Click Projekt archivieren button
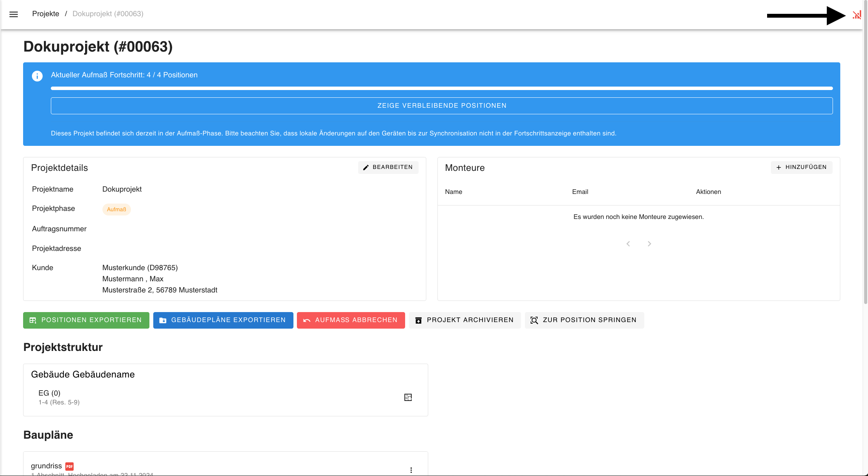Viewport: 868px width, 476px height. pos(464,320)
